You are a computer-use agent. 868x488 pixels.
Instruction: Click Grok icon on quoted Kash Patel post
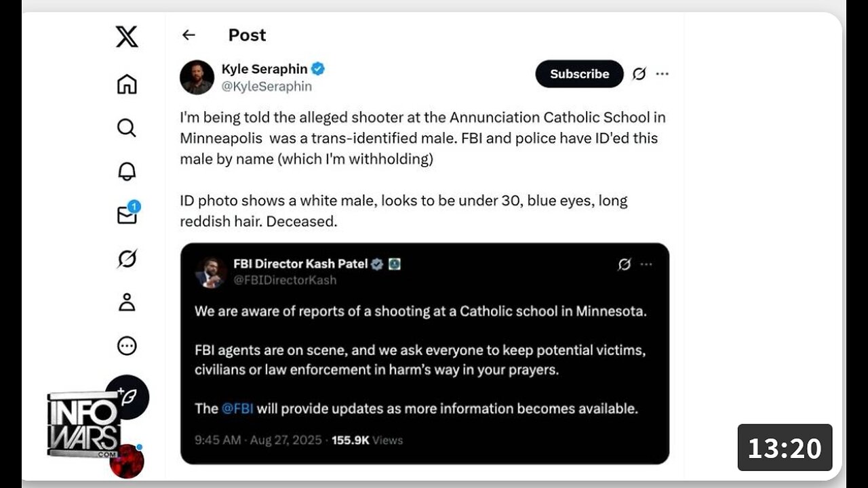click(x=625, y=264)
